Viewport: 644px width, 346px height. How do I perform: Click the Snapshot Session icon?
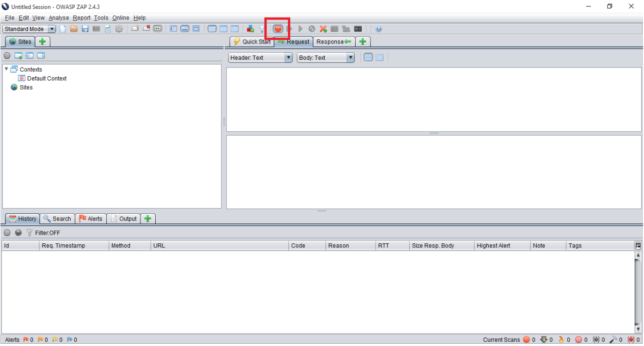[96, 29]
